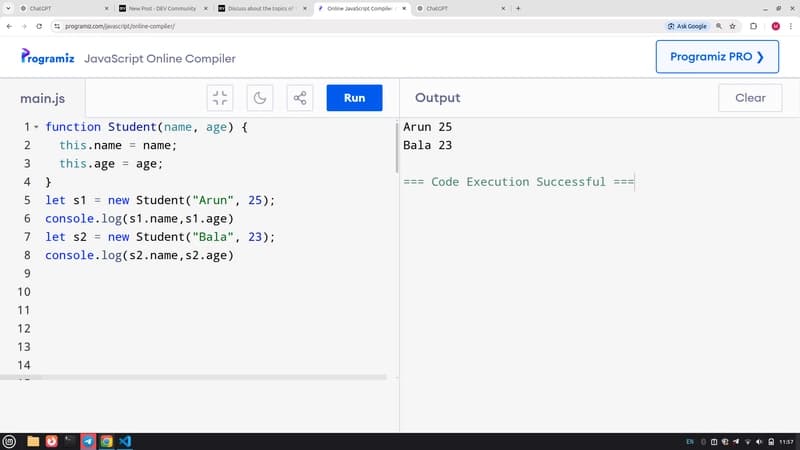Open the network icon in the system tray
The width and height of the screenshot is (800, 450).
[747, 442]
